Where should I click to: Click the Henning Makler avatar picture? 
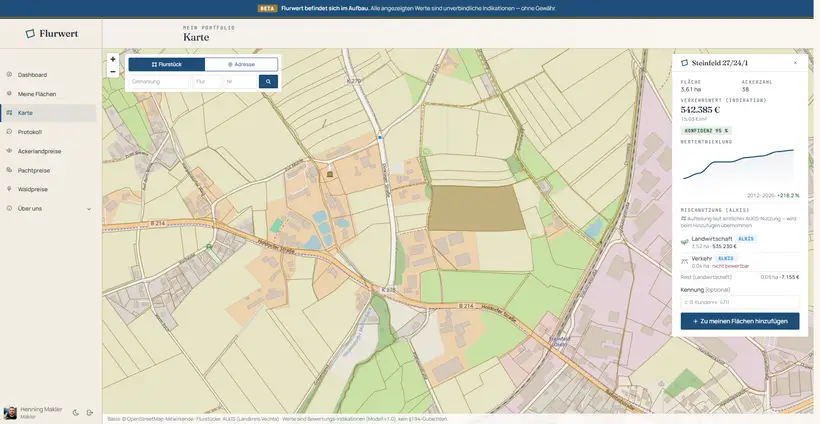click(x=10, y=412)
